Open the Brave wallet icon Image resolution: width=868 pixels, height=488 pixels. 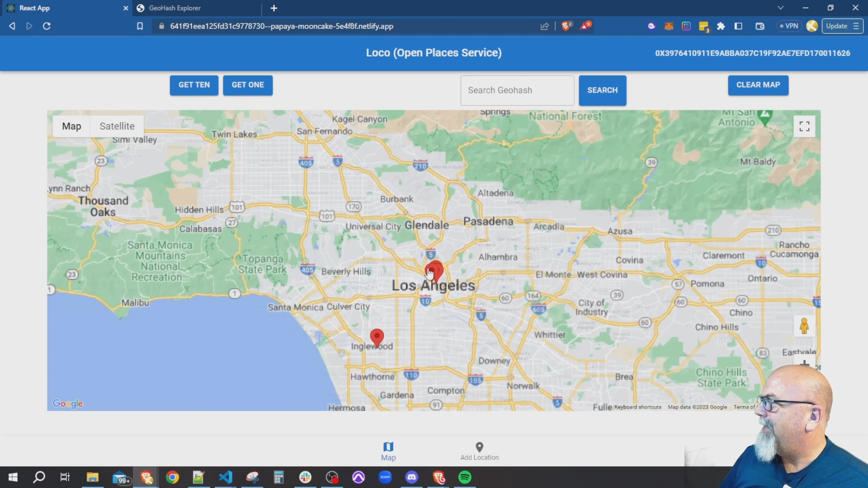point(760,26)
